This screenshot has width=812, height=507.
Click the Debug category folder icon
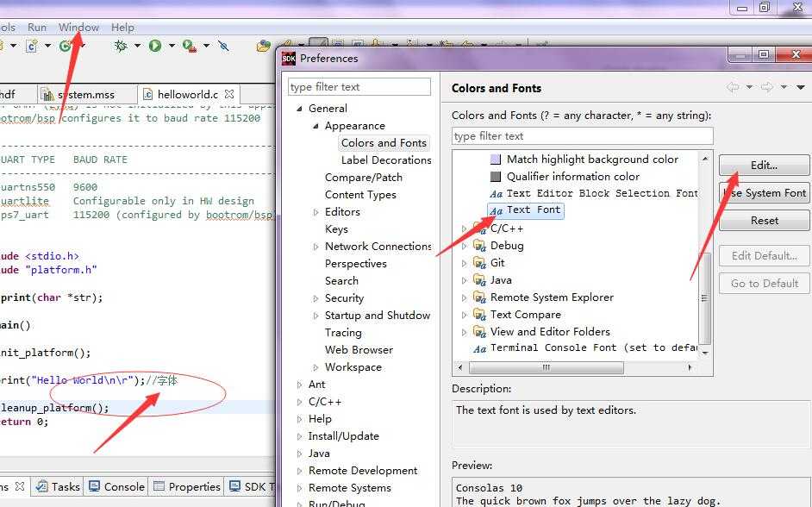click(x=479, y=246)
